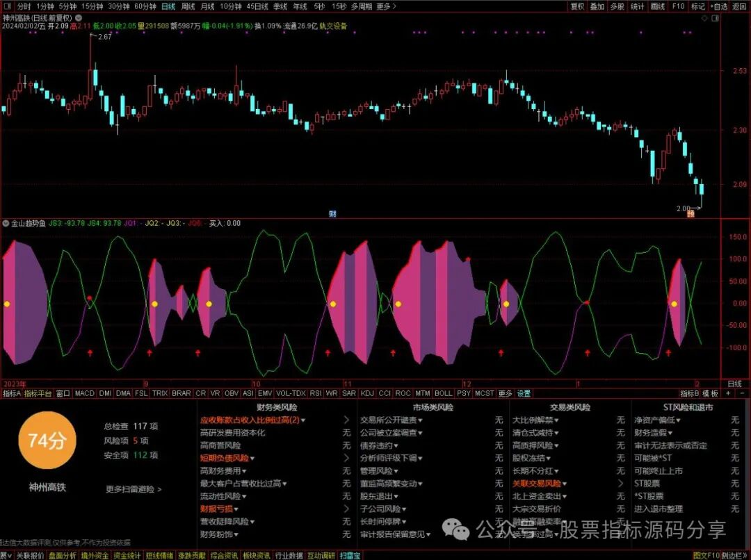Expand 应收账款占收入比例过高(2) dropdown

(x=303, y=420)
